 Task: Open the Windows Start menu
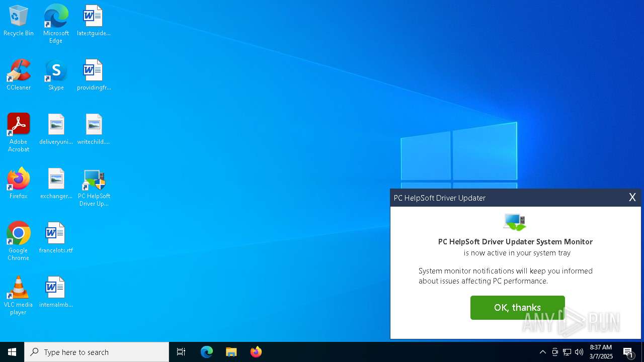[x=12, y=352]
